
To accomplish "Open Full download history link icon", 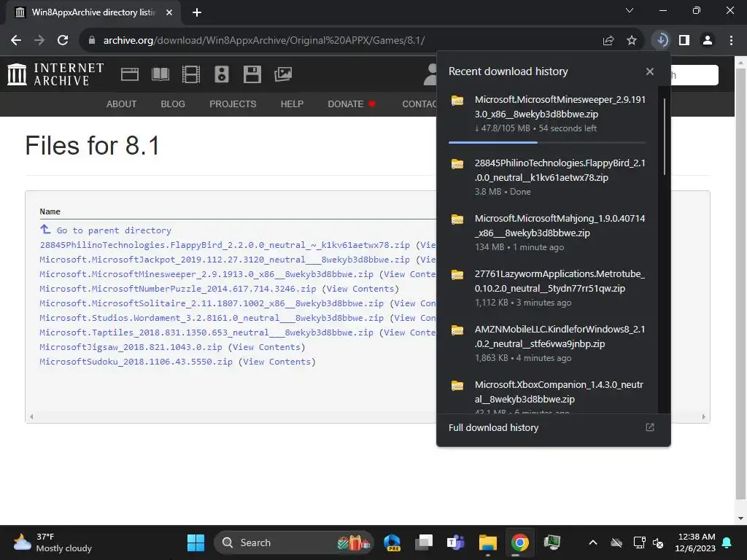I will point(650,427).
